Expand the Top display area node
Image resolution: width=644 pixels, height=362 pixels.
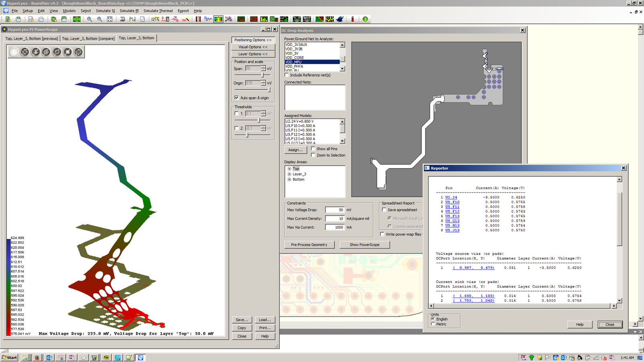(x=289, y=169)
